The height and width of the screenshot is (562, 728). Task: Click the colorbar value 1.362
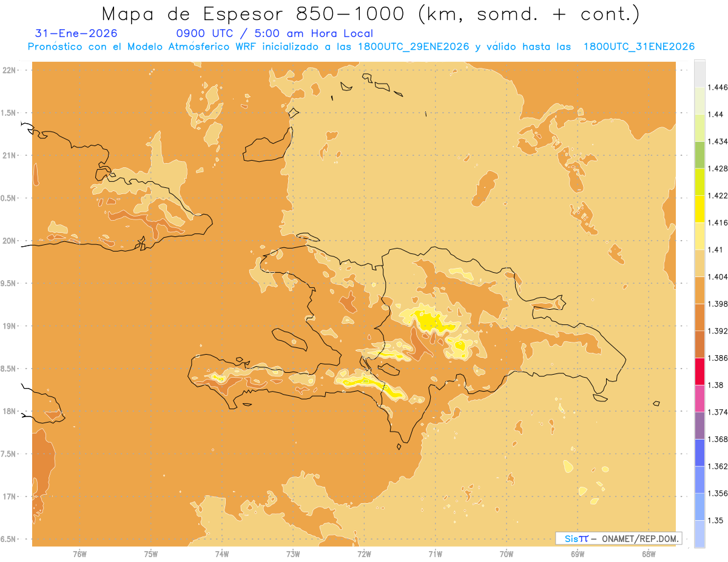pos(718,466)
